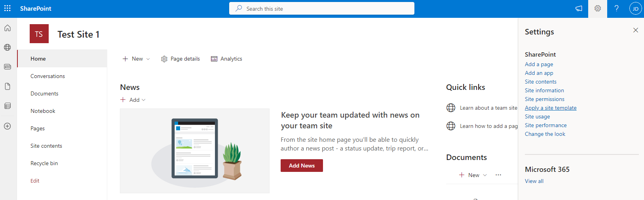This screenshot has height=200, width=644.
Task: Open Analytics from the command bar
Action: click(226, 59)
